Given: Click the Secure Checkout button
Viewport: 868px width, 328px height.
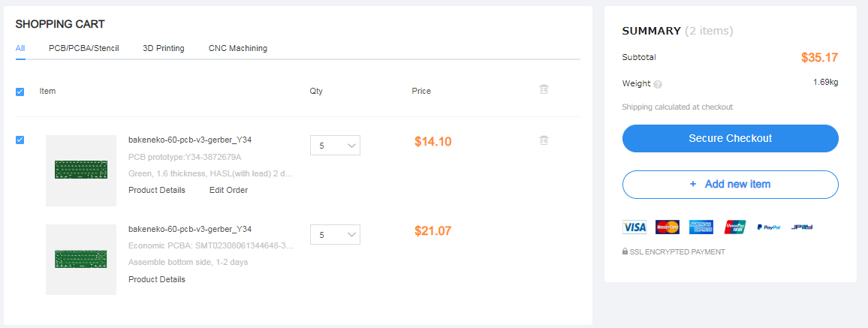Looking at the screenshot, I should point(730,138).
